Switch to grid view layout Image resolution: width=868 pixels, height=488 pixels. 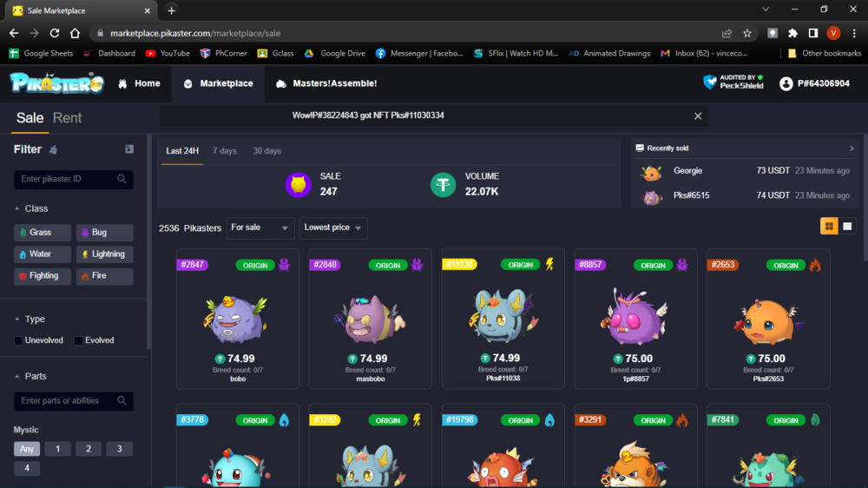click(829, 226)
